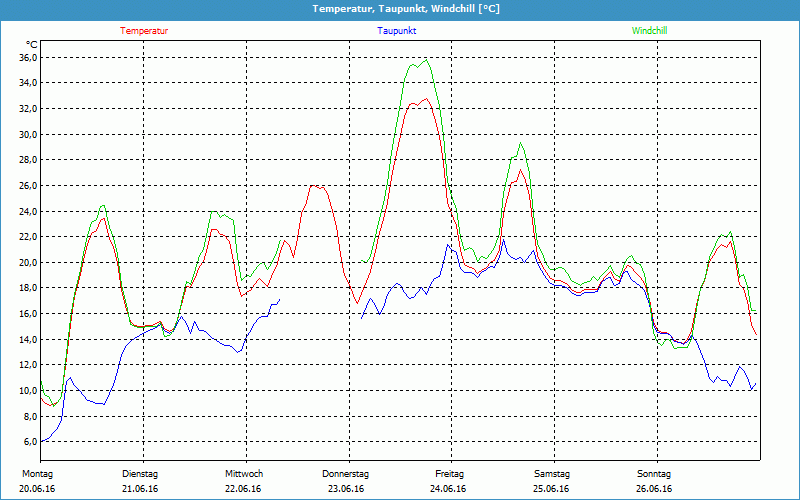This screenshot has height=500, width=800.
Task: Click the 25.06.16 date label
Action: [551, 489]
